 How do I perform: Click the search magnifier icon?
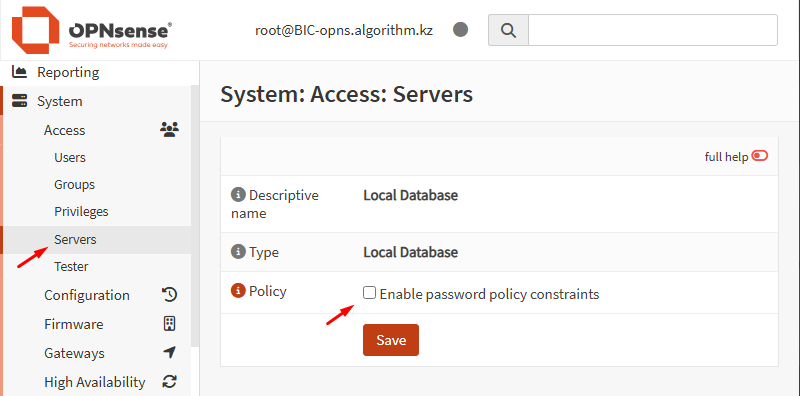click(x=508, y=30)
